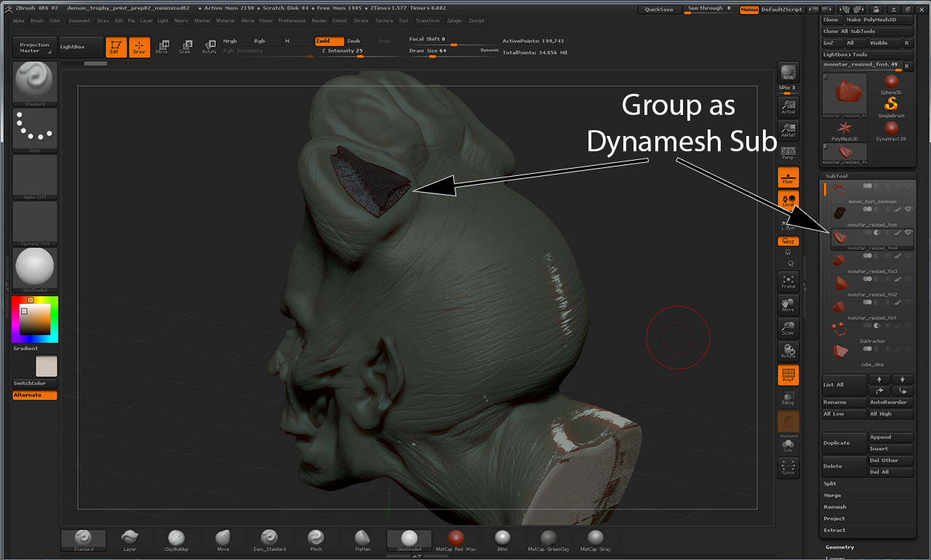The width and height of the screenshot is (931, 560).
Task: Toggle the Floor grid button
Action: (788, 177)
